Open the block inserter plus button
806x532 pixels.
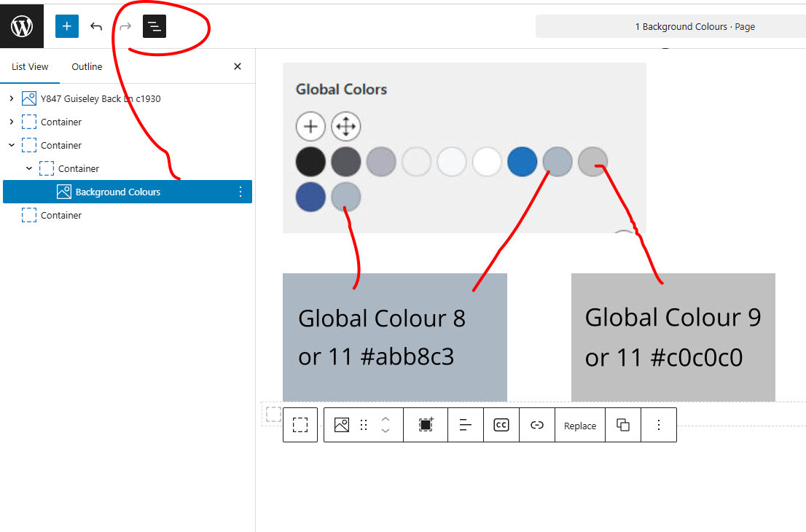[66, 26]
